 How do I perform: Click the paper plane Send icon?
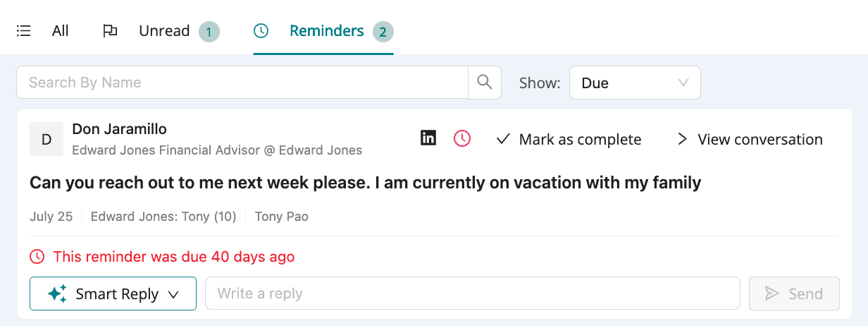(x=772, y=294)
